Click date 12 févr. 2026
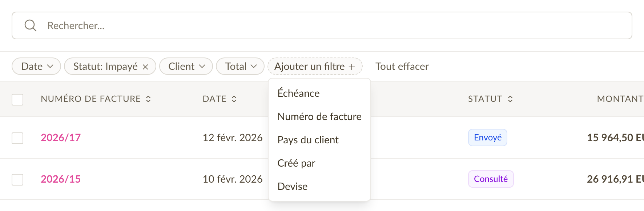The height and width of the screenshot is (211, 644). [x=233, y=138]
